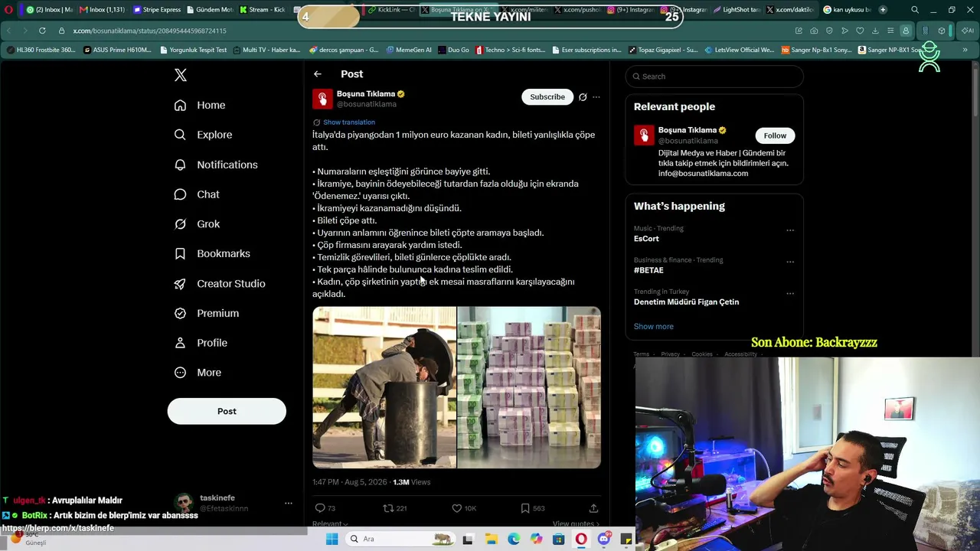The height and width of the screenshot is (551, 980).
Task: Open Microsoft Store from the taskbar
Action: coord(559,539)
